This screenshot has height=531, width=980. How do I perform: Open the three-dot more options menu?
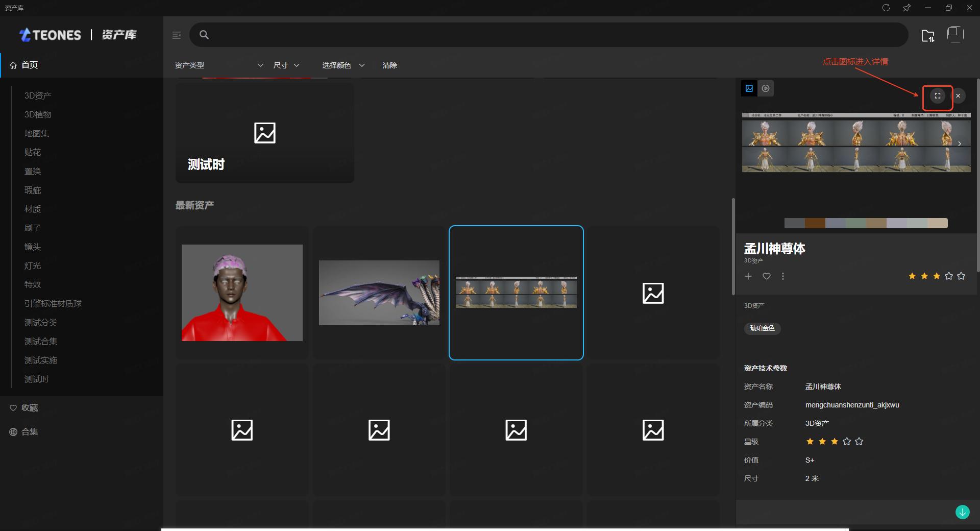coord(783,276)
